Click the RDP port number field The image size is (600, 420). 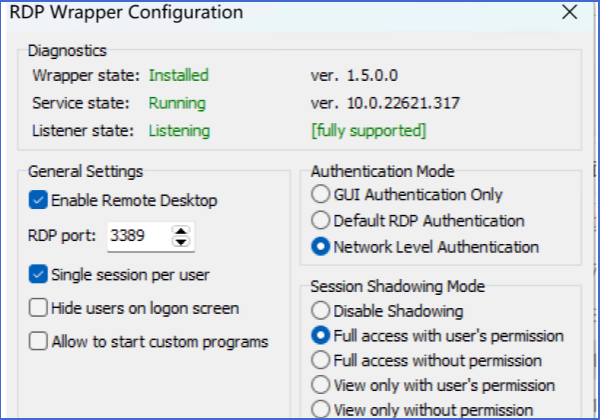135,236
